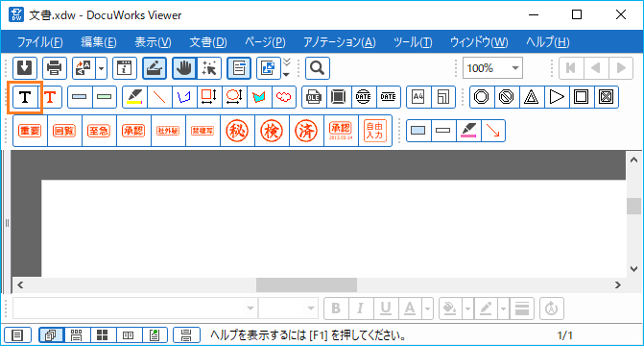Click the vertical scrollbar down arrow
The height and width of the screenshot is (346, 644).
point(633,269)
